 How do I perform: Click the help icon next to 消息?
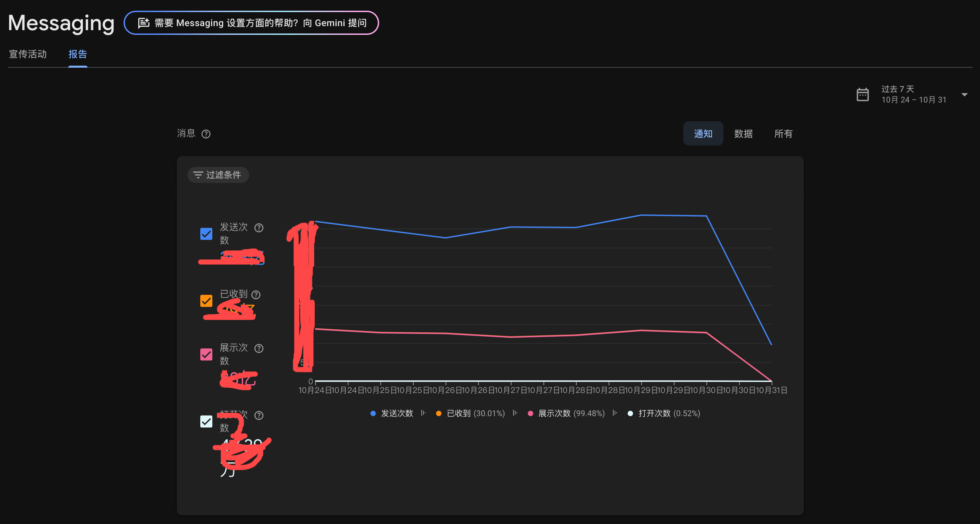coord(206,134)
